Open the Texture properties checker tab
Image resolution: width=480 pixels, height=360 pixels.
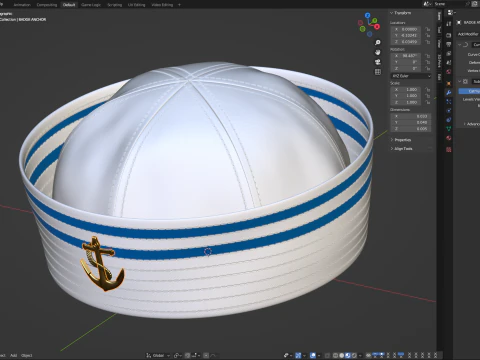449,149
